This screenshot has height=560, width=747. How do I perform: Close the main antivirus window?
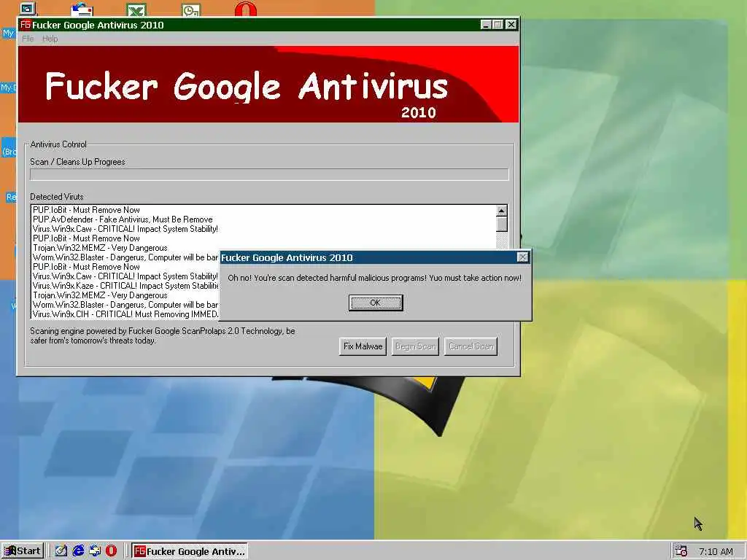tap(511, 25)
